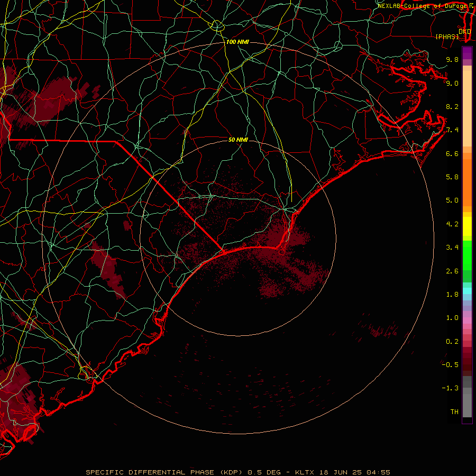Viewport: 476px width, 476px height.
Task: Click the -0.5 value on the color scale
Action: click(450, 365)
